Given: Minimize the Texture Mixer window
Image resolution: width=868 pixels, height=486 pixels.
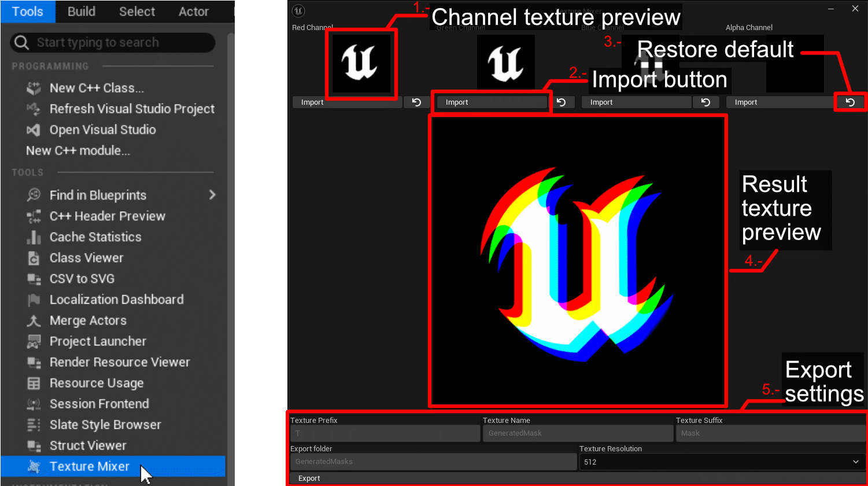Looking at the screenshot, I should coord(831,9).
